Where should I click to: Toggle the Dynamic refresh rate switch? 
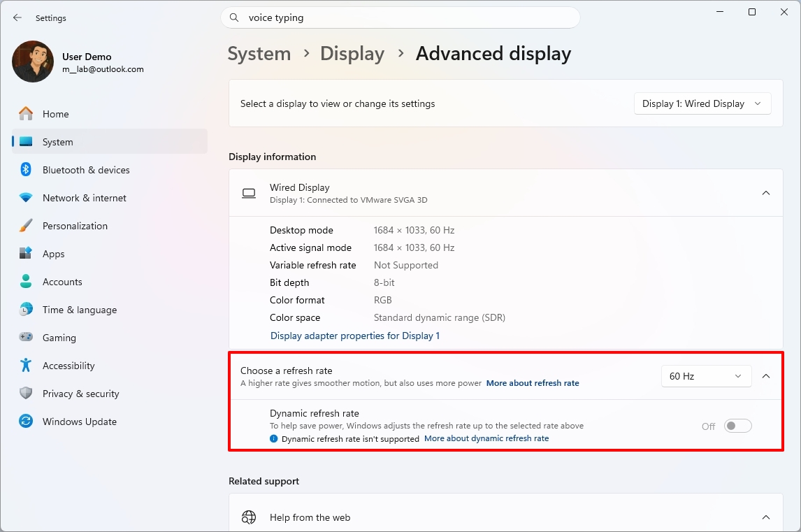point(737,426)
